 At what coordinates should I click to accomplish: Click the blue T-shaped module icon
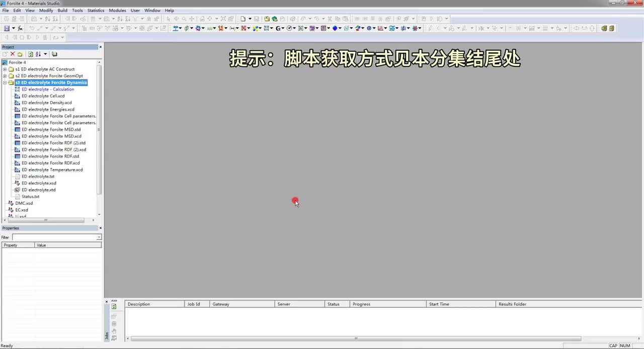(x=176, y=28)
